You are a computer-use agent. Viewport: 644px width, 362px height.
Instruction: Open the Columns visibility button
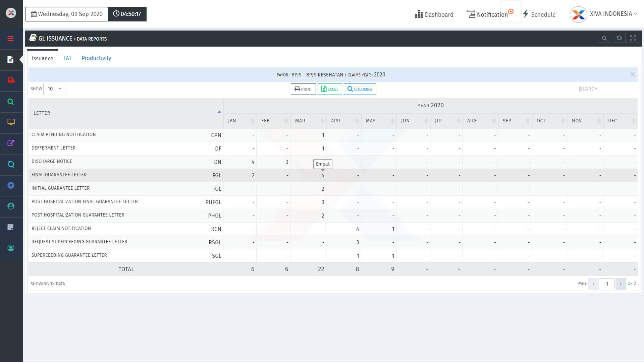point(360,89)
